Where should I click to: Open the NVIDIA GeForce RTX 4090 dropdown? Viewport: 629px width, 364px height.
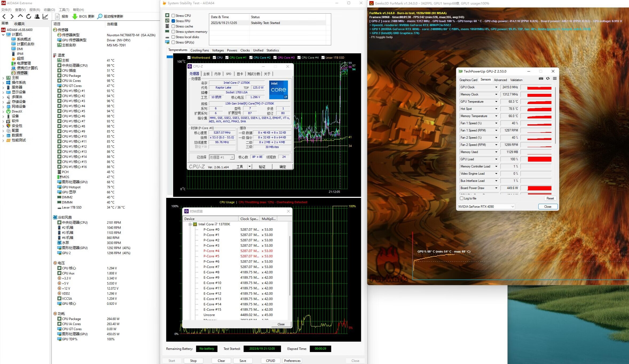(486, 207)
